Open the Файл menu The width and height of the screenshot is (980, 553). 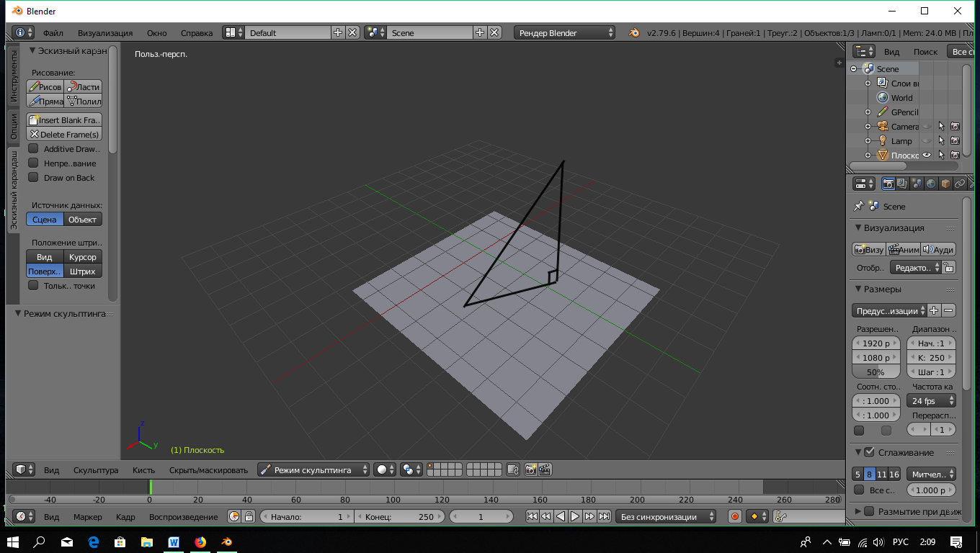[53, 33]
